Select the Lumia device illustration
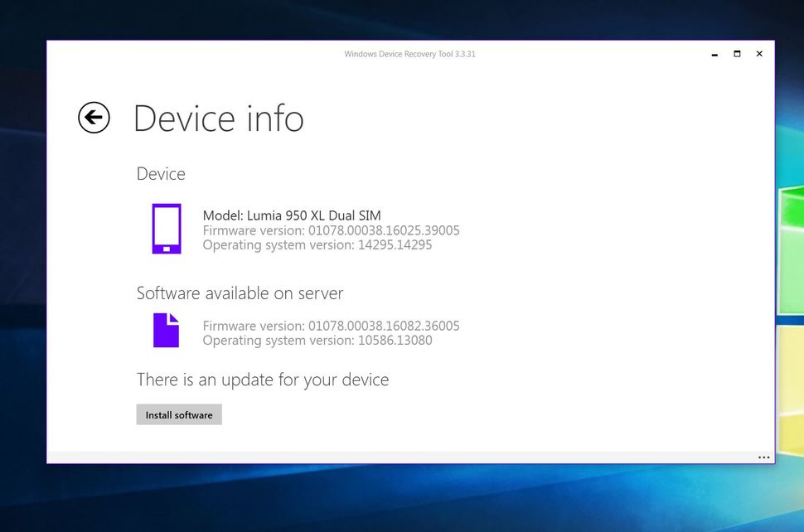 (166, 229)
